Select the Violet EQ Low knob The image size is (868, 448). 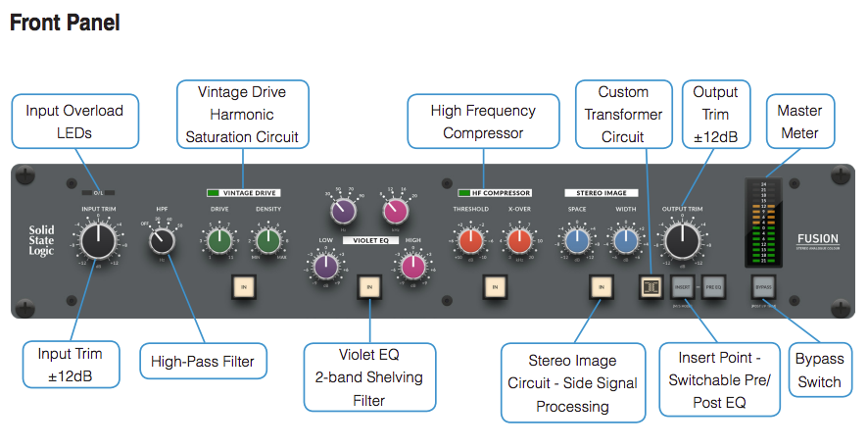tap(325, 266)
